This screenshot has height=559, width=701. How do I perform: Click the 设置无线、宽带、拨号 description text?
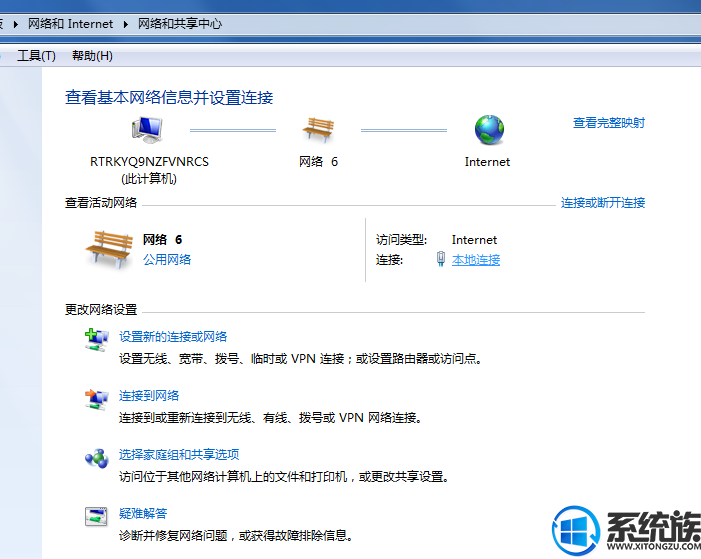pyautogui.click(x=300, y=359)
